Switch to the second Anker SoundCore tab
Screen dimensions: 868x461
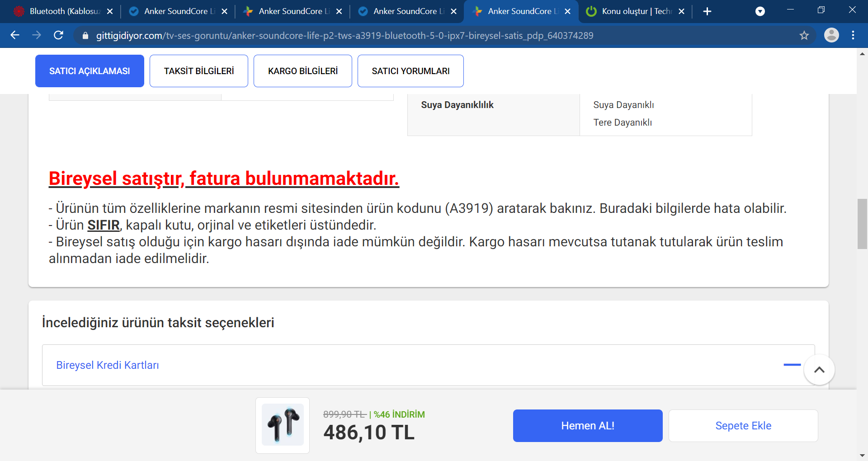(292, 11)
